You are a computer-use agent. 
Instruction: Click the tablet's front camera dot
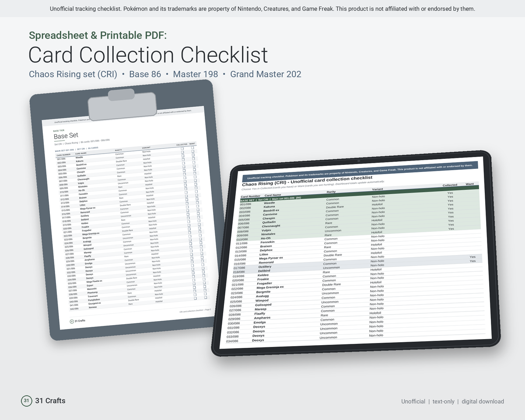point(358,161)
